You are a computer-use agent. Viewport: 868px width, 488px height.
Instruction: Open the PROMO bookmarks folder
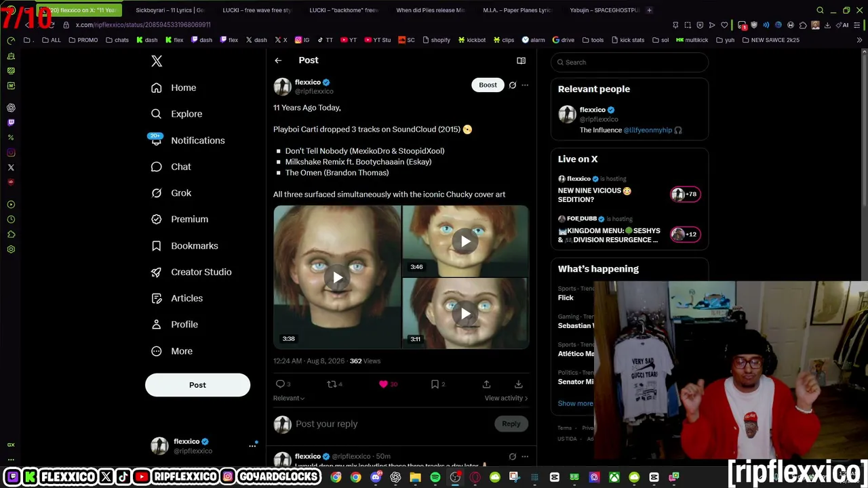click(x=83, y=40)
